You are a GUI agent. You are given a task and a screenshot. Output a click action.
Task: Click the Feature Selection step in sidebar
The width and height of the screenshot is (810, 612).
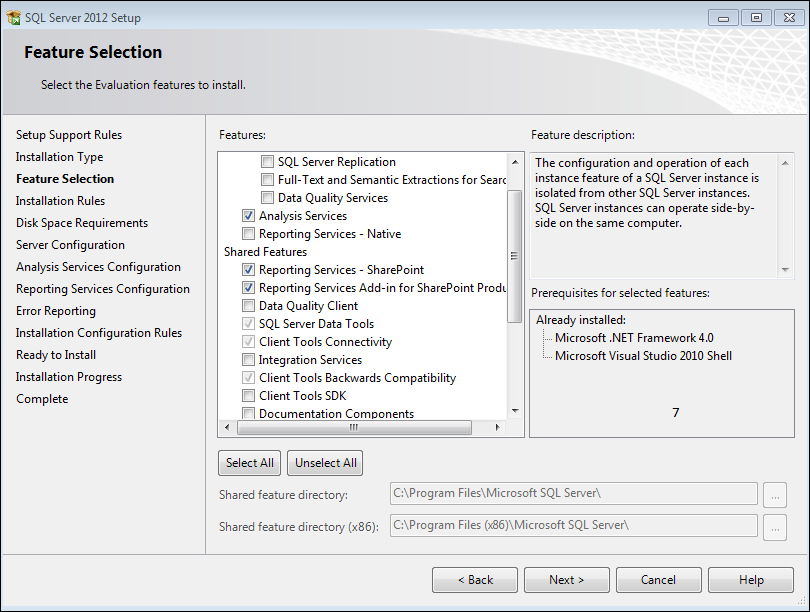65,179
